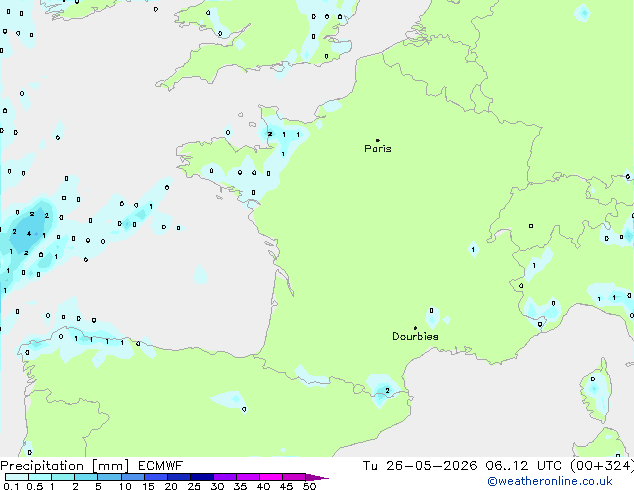Click the Paris city label
Screen dimensions: 634x490
pyautogui.click(x=378, y=149)
